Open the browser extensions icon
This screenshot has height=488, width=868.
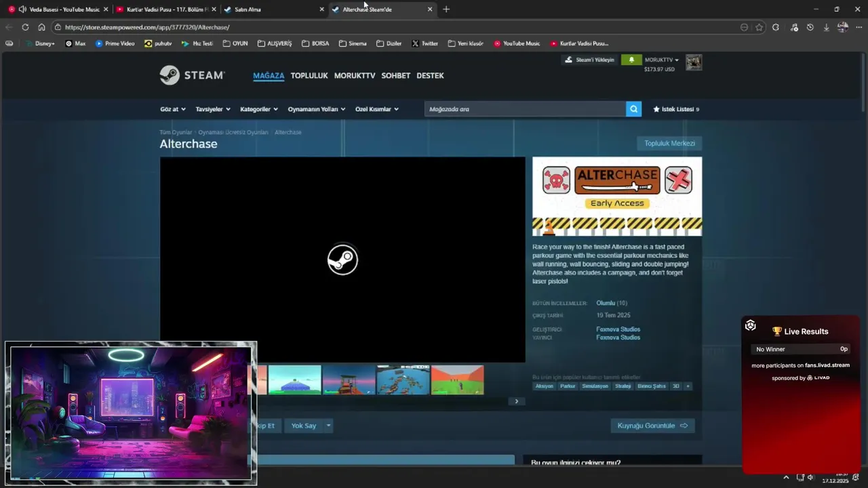pyautogui.click(x=776, y=27)
